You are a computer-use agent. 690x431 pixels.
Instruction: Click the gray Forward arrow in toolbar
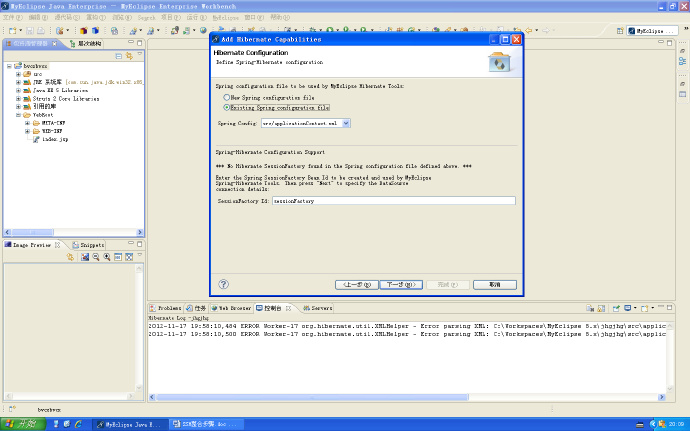click(x=546, y=30)
